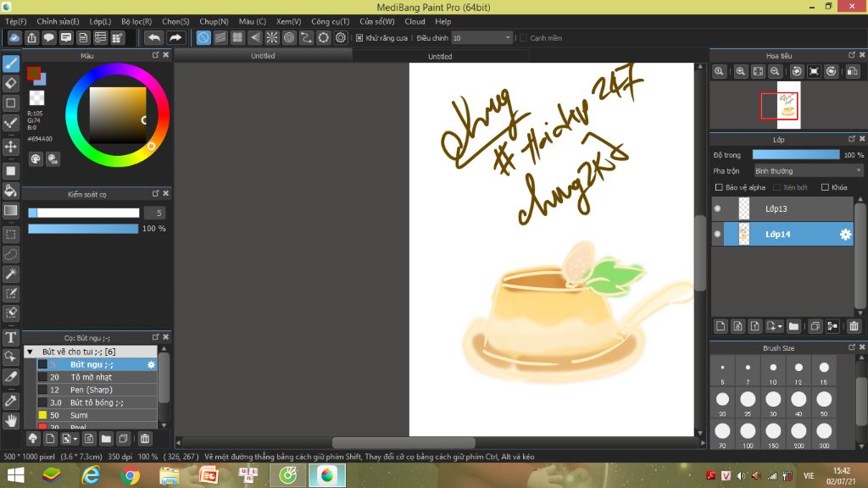Select the rectangular Selection tool
Viewport: 868px width, 488px height.
(x=11, y=235)
